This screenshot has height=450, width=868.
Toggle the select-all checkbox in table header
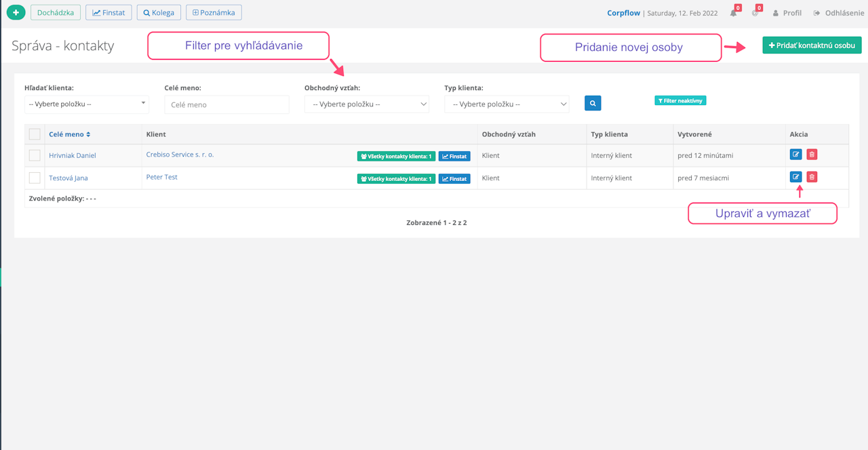tap(35, 134)
